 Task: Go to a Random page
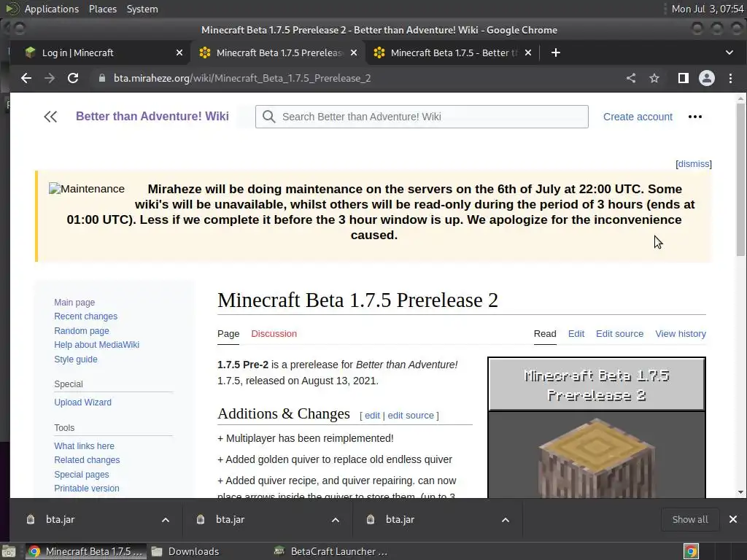tap(82, 330)
